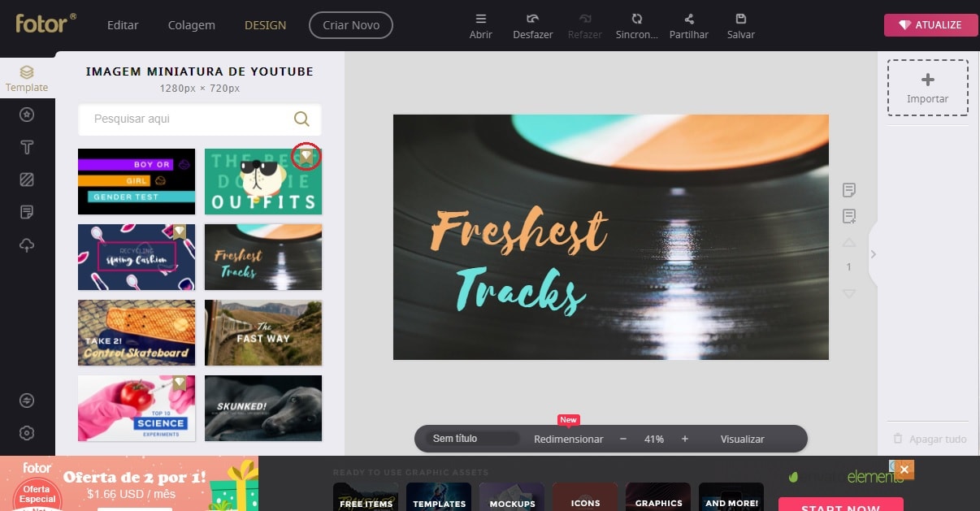Click the plus zoom in button

685,439
